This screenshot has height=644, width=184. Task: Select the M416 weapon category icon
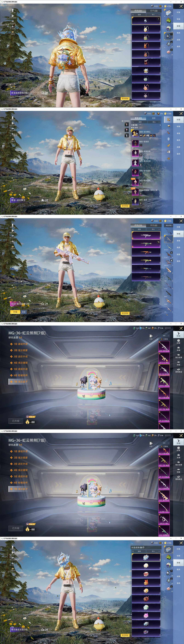(168, 231)
